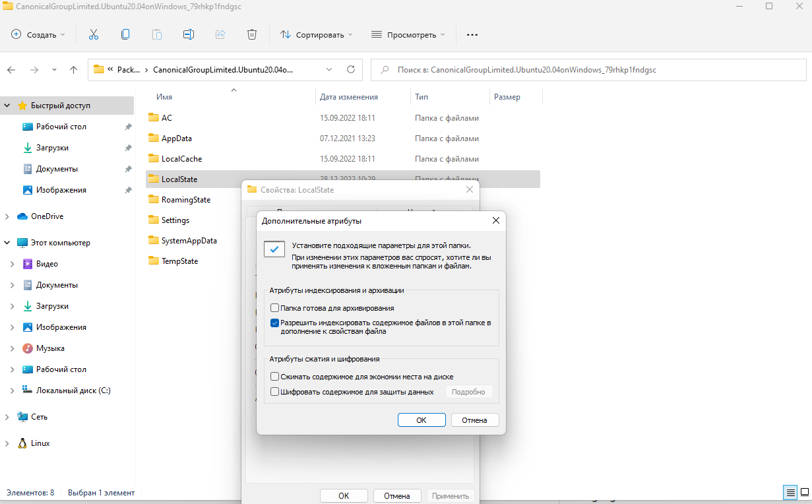Expand Этот компьютер in the sidebar
The width and height of the screenshot is (812, 504).
tap(7, 242)
